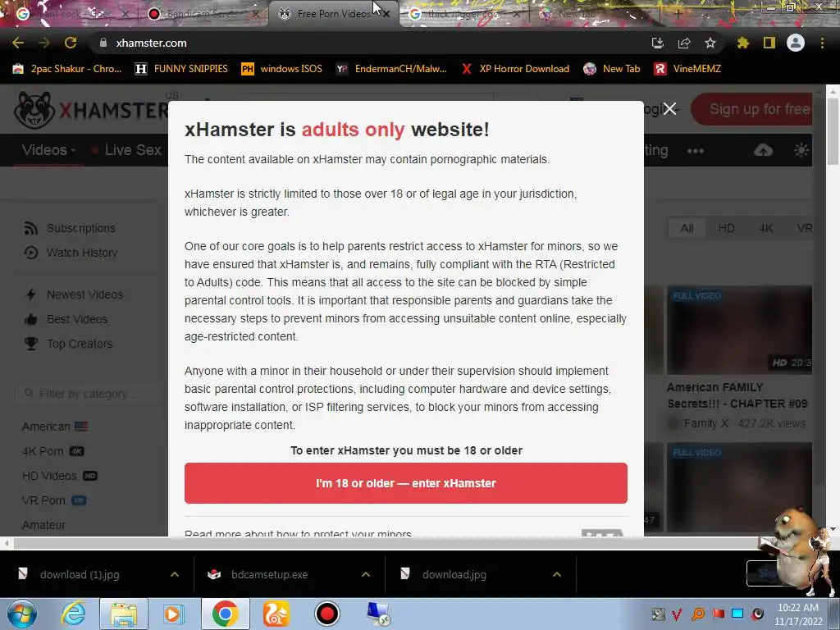Click the horizontal page scrollbar
Image resolution: width=840 pixels, height=630 pixels.
386,544
